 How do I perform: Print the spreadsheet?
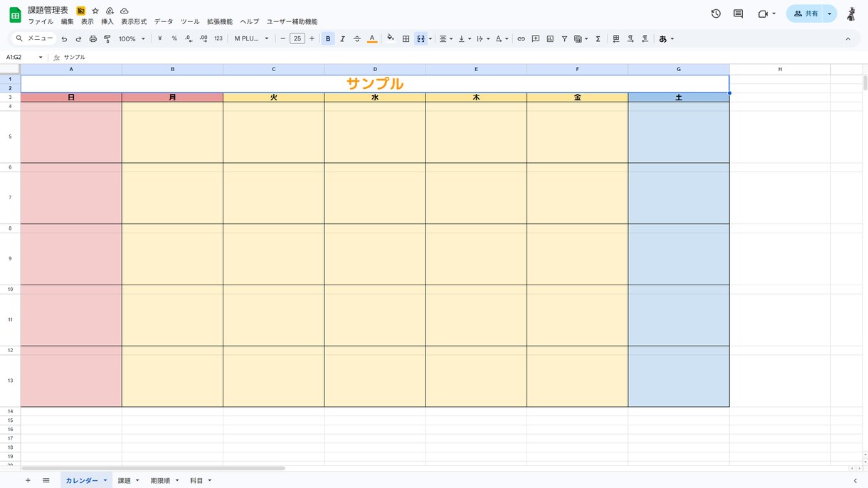click(93, 39)
